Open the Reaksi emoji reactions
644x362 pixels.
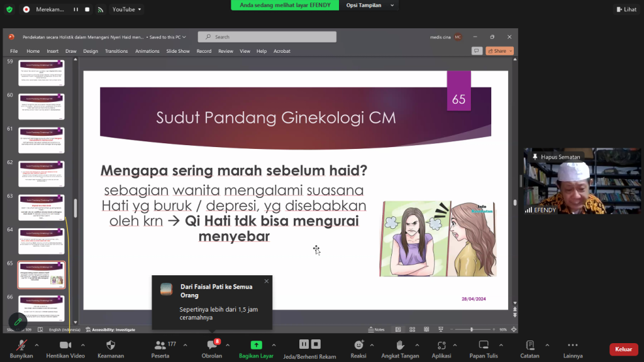pyautogui.click(x=358, y=349)
